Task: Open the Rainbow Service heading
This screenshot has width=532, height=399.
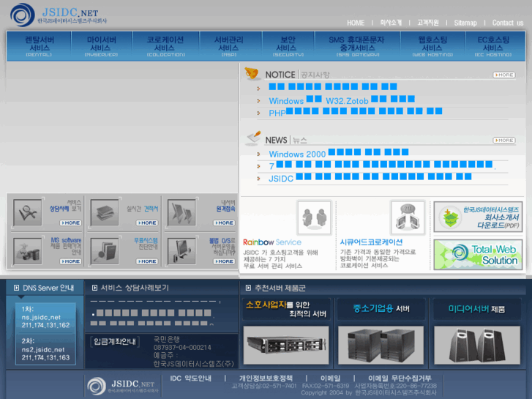Action: pos(272,242)
